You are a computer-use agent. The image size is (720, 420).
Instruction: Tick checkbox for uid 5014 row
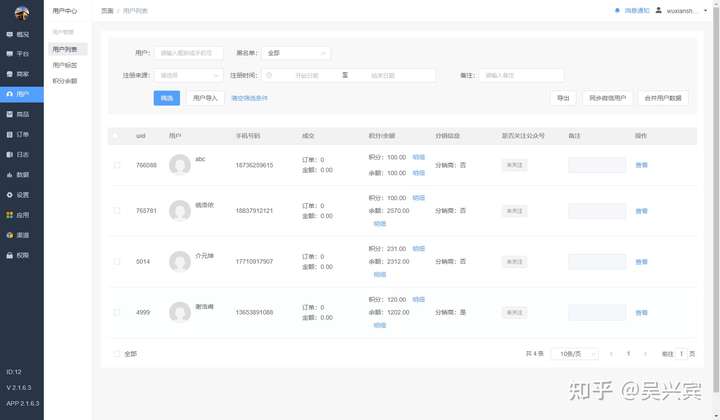pyautogui.click(x=117, y=262)
